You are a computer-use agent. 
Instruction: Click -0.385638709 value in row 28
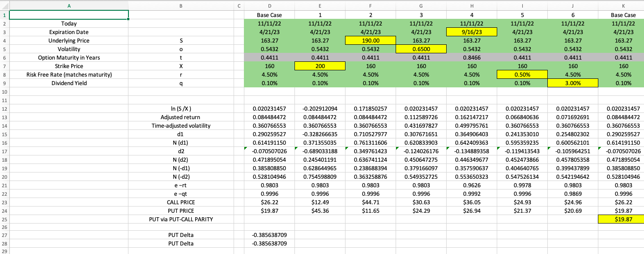[x=269, y=243]
